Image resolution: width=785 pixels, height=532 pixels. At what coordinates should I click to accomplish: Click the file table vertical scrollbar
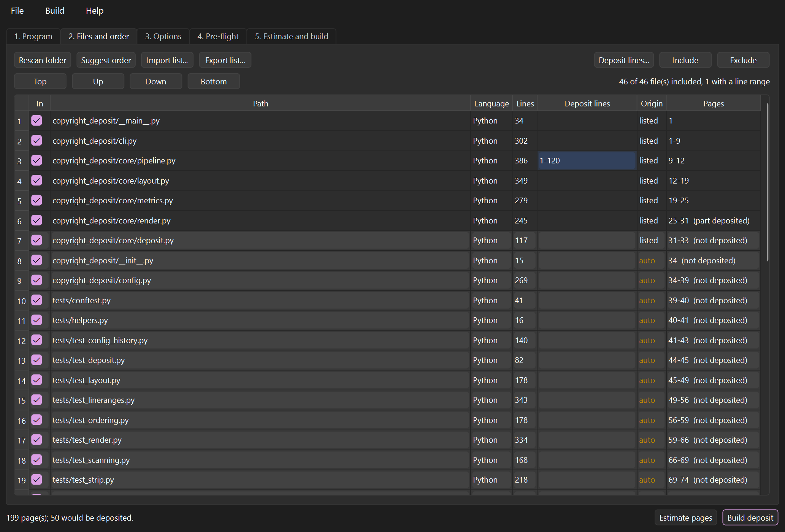coord(768,182)
